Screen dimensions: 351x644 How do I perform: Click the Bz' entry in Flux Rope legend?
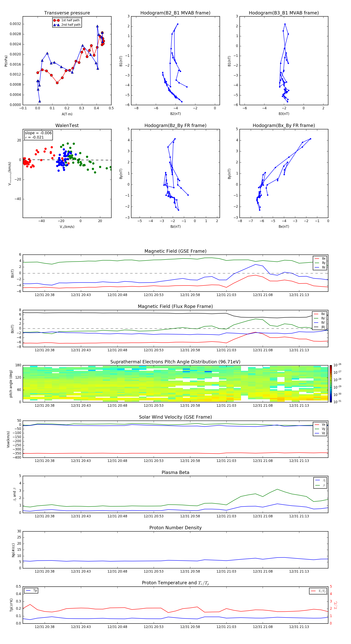(320, 323)
